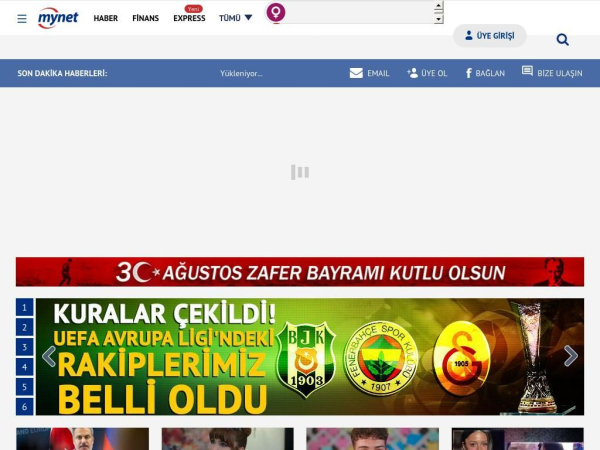Image resolution: width=600 pixels, height=450 pixels.
Task: Open the FİNANS section
Action: [x=145, y=18]
